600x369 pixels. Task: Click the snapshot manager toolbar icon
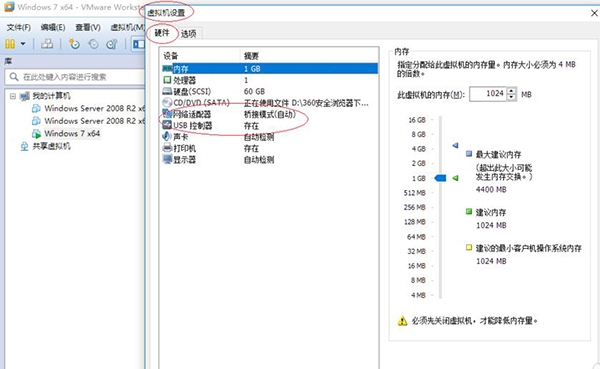112,44
